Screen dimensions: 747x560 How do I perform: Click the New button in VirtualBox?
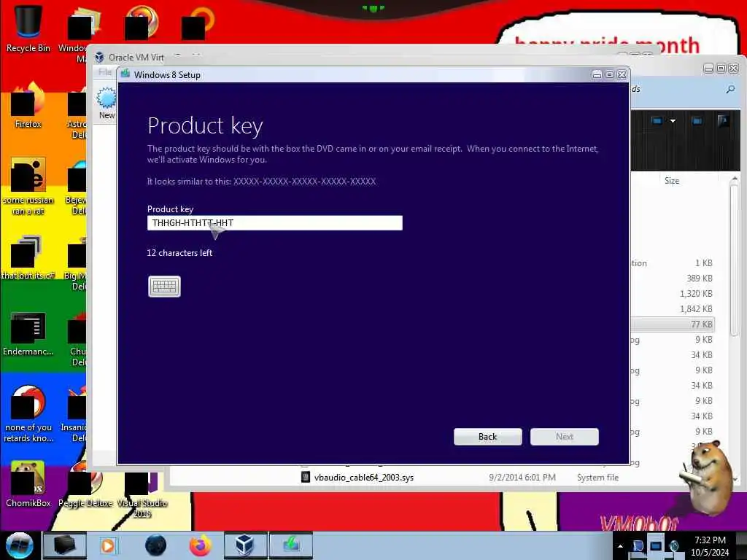[107, 104]
